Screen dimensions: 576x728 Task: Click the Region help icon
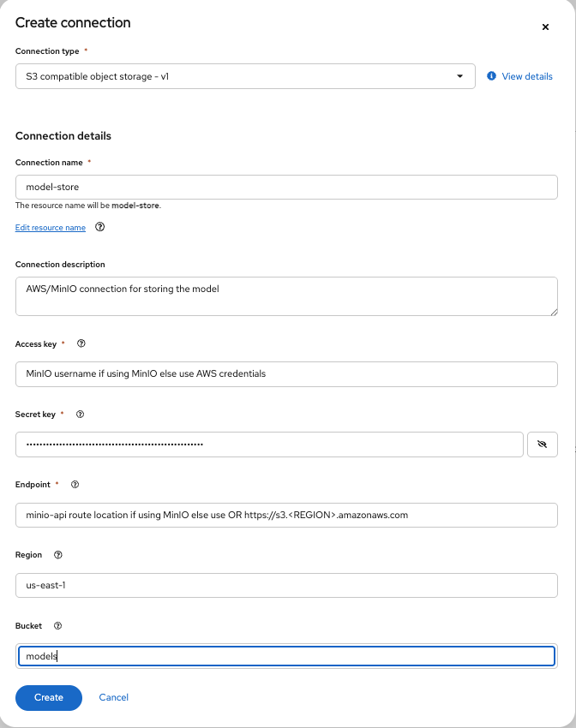tap(58, 555)
